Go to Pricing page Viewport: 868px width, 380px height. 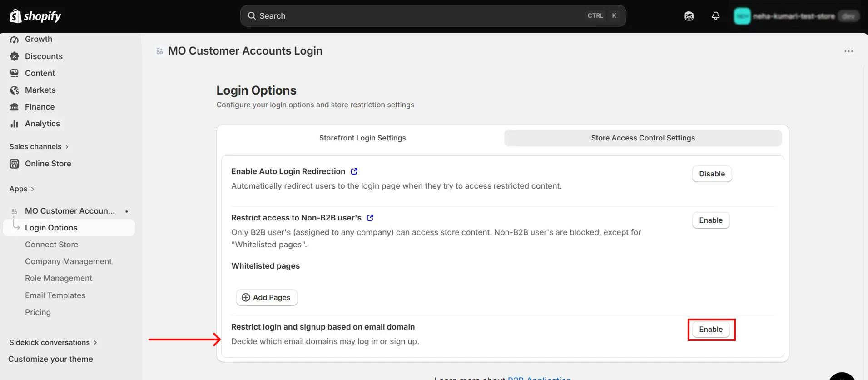pyautogui.click(x=38, y=312)
